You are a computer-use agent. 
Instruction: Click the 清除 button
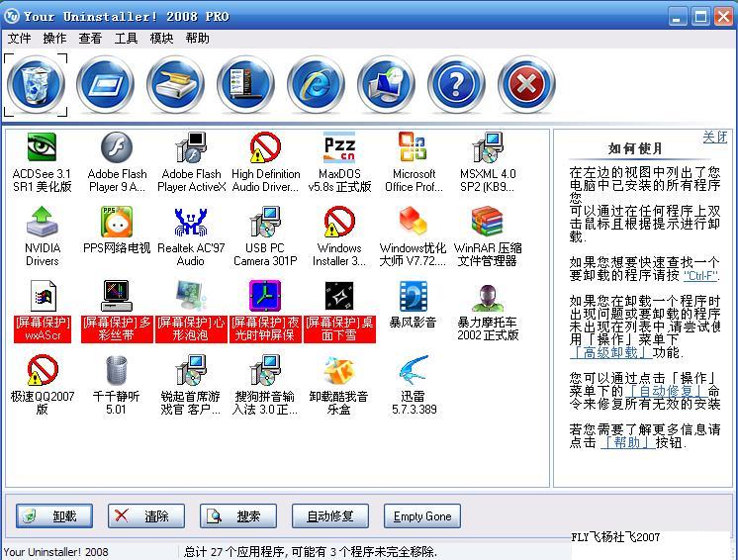(x=146, y=516)
